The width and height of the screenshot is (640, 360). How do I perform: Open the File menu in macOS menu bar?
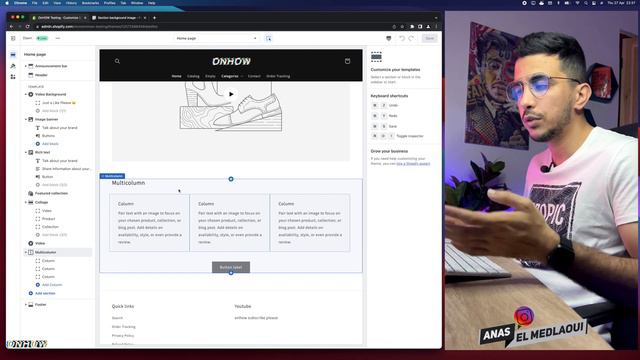click(x=35, y=3)
